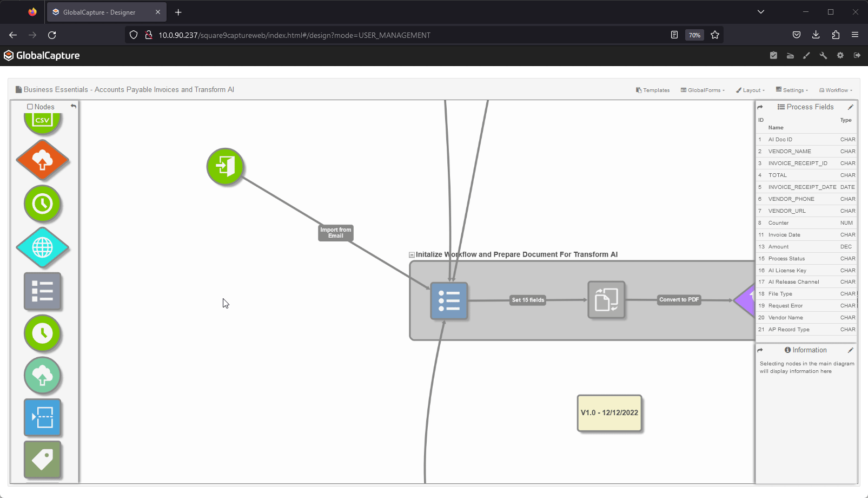Click the pencil on the Information panel

point(851,350)
